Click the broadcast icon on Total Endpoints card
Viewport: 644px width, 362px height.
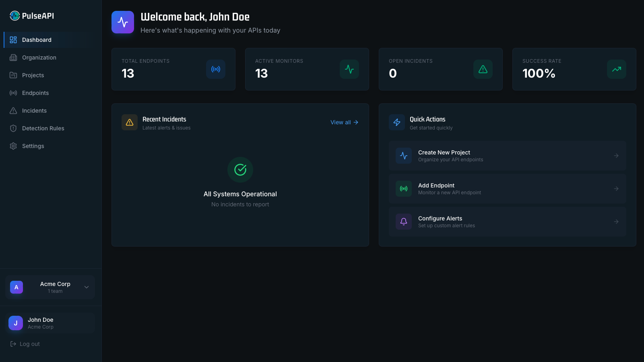pyautogui.click(x=216, y=69)
